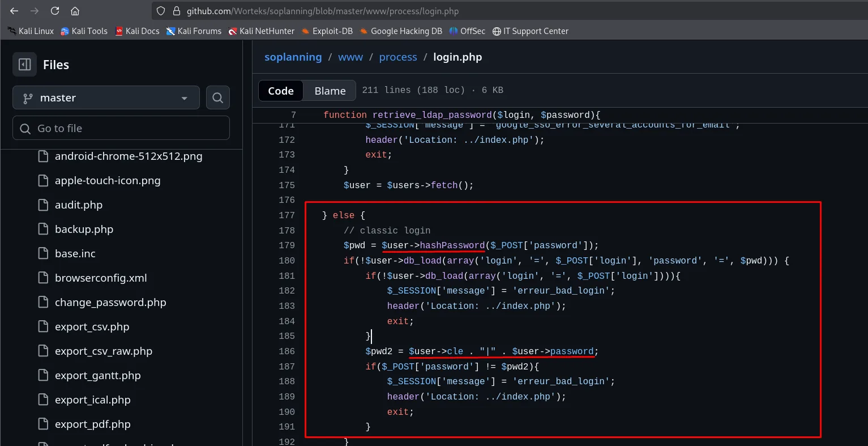Switch to the Blame view tab
This screenshot has height=446, width=868.
tap(330, 91)
